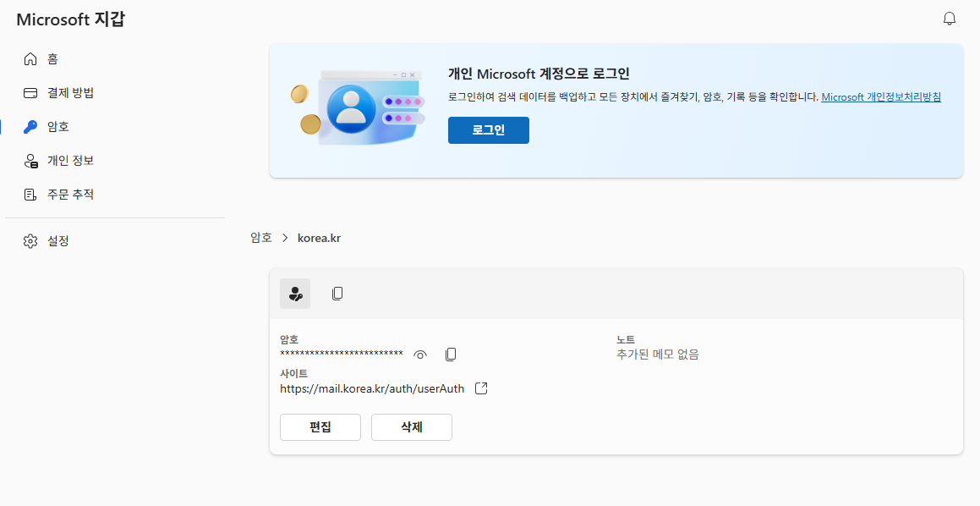The width and height of the screenshot is (980, 506).
Task: Click the 삭제 button
Action: (411, 427)
